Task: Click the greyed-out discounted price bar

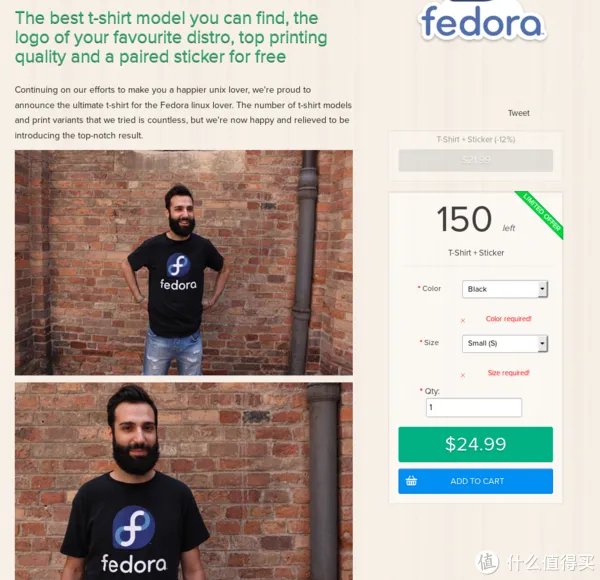Action: [x=475, y=160]
